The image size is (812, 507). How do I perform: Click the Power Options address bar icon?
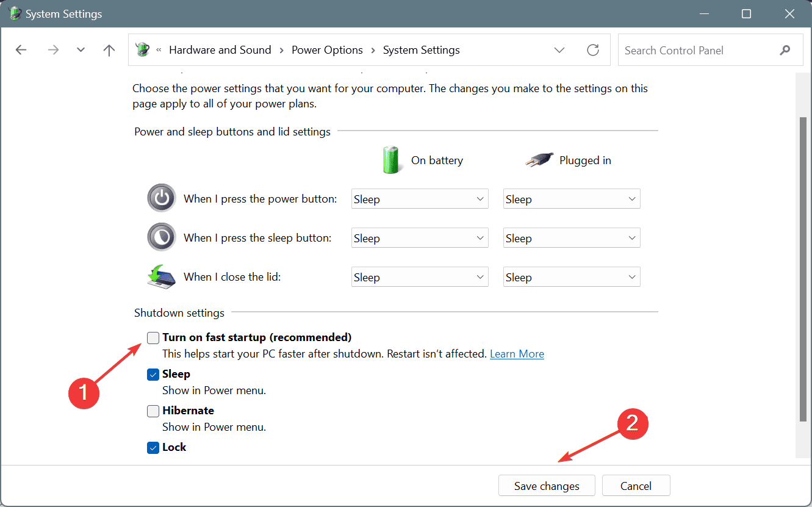143,49
